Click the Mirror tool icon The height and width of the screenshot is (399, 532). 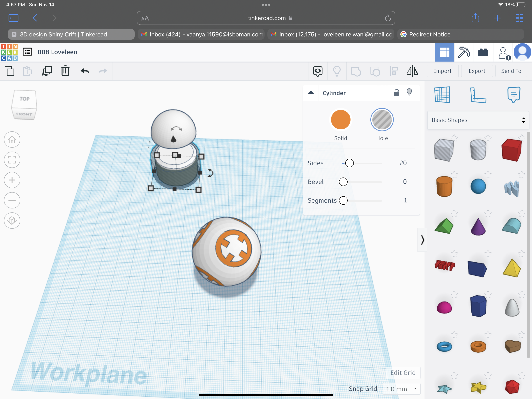click(412, 71)
